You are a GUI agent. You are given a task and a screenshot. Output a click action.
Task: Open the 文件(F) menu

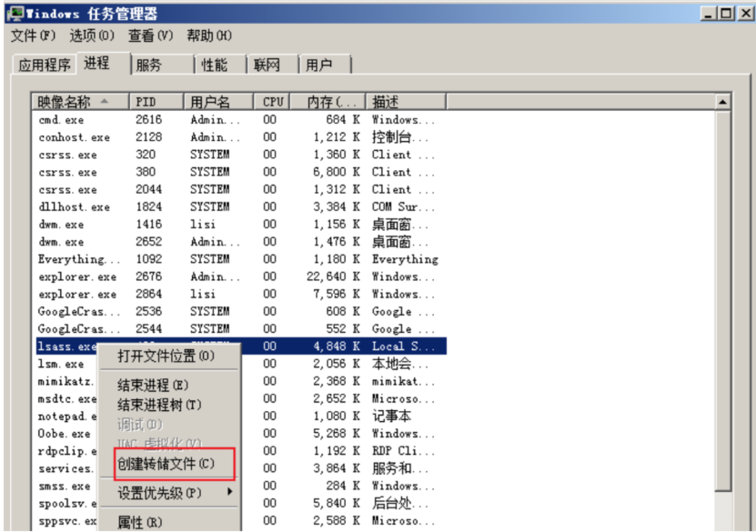(x=33, y=35)
